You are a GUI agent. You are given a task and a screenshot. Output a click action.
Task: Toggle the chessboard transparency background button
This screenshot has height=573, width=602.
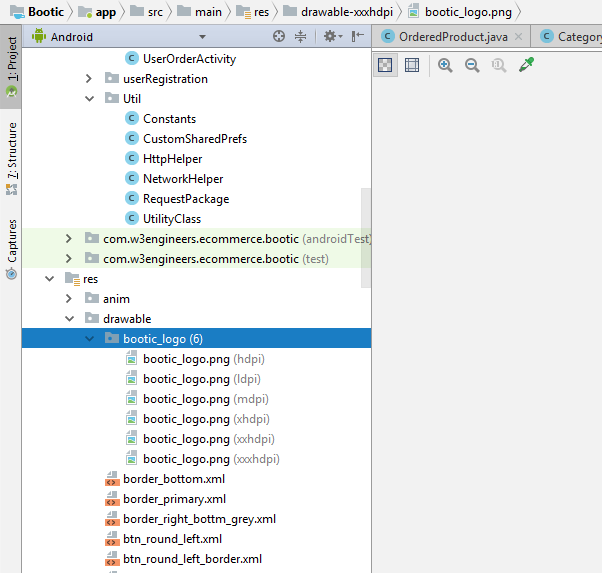[385, 65]
